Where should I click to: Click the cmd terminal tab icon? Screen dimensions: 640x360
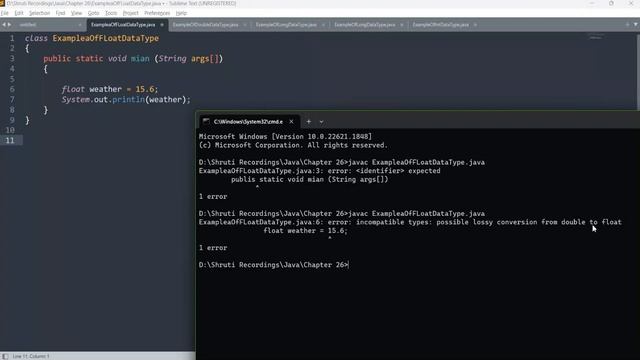pyautogui.click(x=206, y=121)
